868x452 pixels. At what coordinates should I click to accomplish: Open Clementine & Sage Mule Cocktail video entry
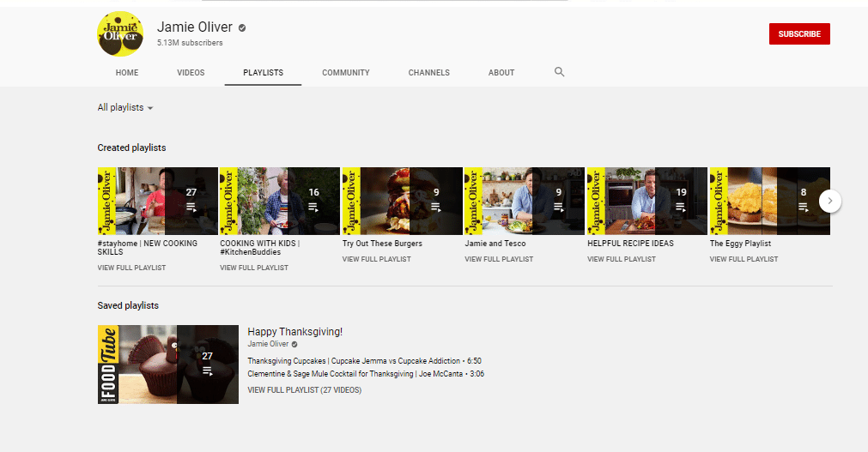(366, 374)
